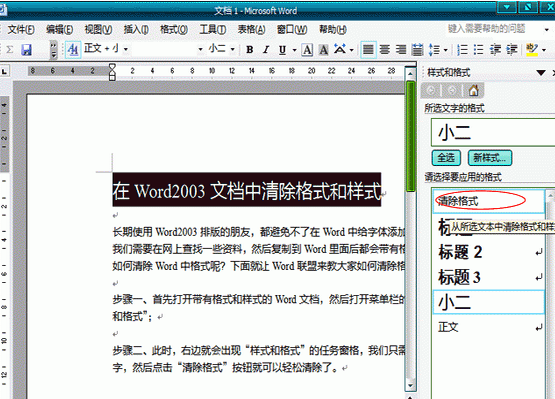The height and width of the screenshot is (399, 555).
Task: Click the task pane Forward arrow
Action: click(x=452, y=91)
